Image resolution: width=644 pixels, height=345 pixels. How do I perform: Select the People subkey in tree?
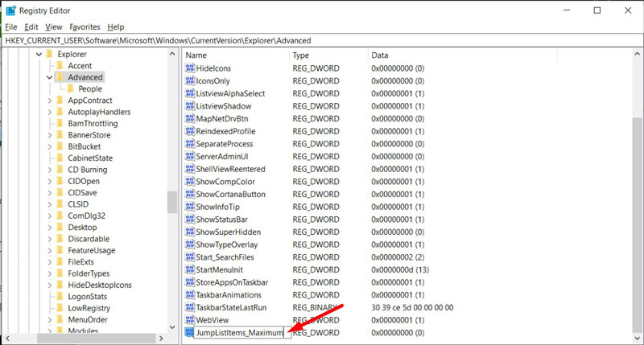tap(90, 89)
